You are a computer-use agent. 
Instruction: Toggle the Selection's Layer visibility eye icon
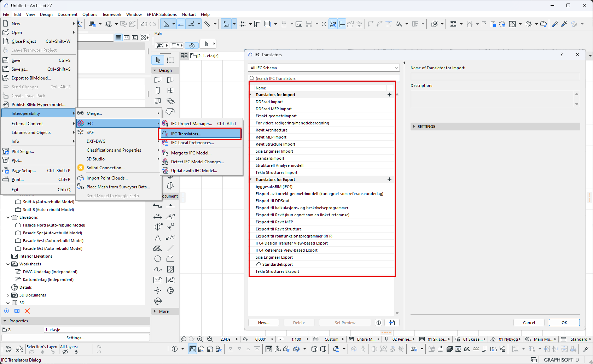click(x=32, y=352)
